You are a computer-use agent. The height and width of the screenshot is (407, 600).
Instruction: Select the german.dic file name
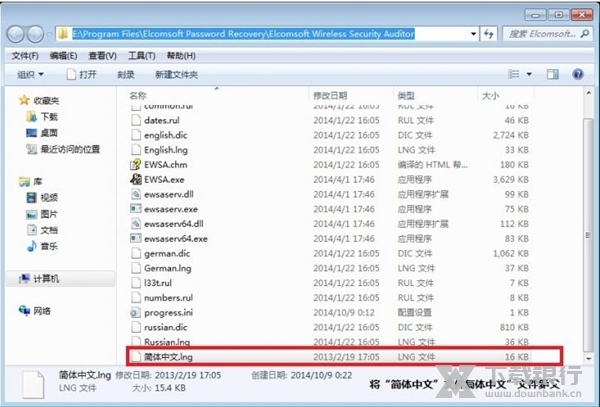[x=167, y=253]
